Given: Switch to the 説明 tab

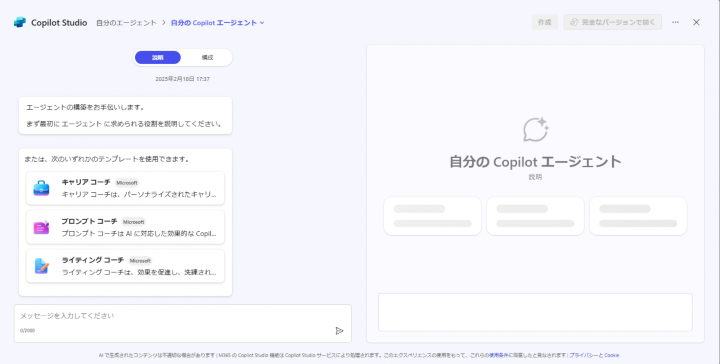Looking at the screenshot, I should pyautogui.click(x=158, y=57).
